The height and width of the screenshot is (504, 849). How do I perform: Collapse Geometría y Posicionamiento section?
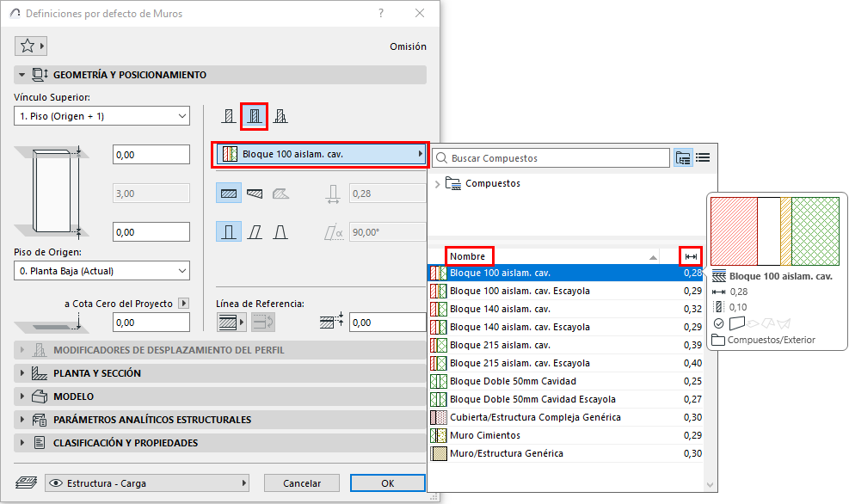pos(220,75)
